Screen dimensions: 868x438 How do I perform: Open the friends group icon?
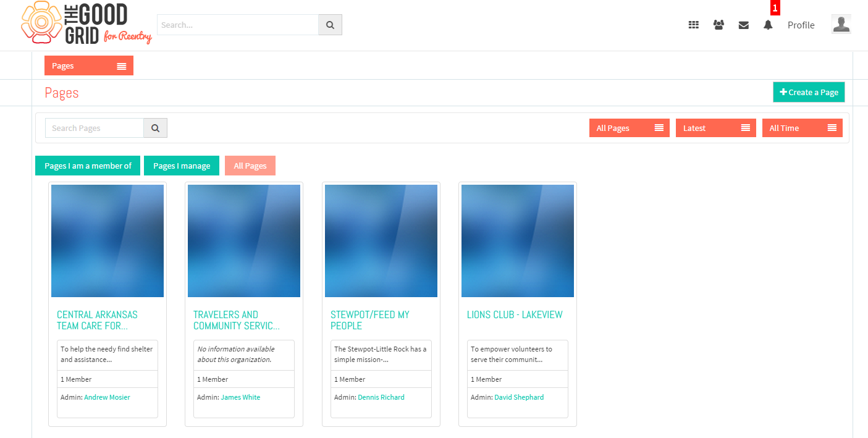pos(718,25)
